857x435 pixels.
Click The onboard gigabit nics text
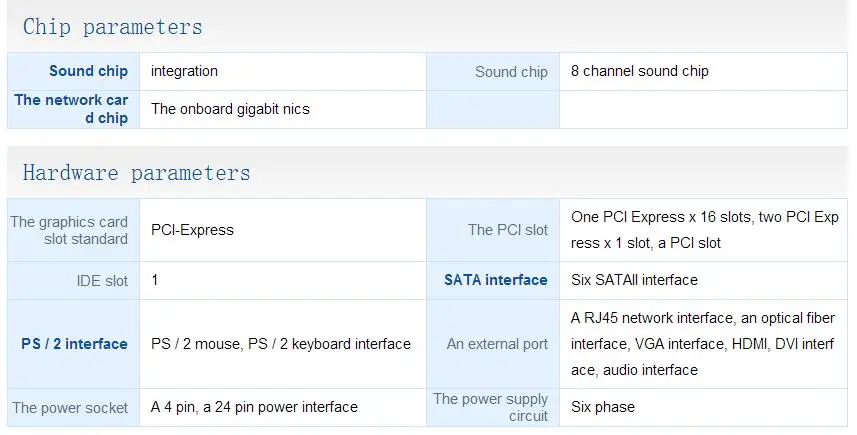coord(230,109)
